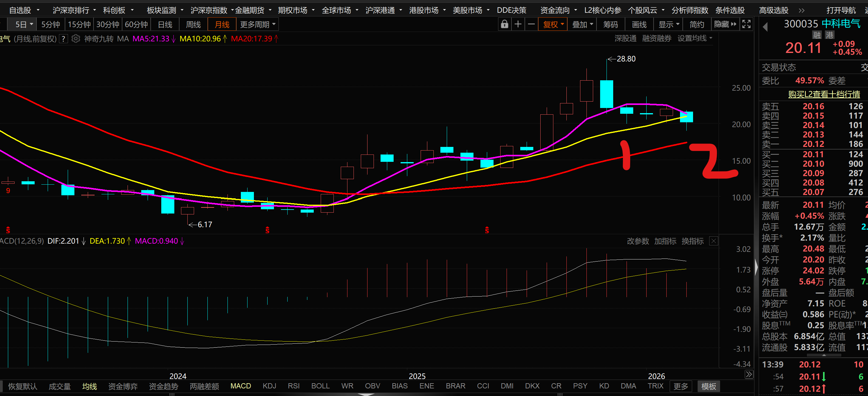
Task: Enter fullscreen chart view icon
Action: pos(746,24)
